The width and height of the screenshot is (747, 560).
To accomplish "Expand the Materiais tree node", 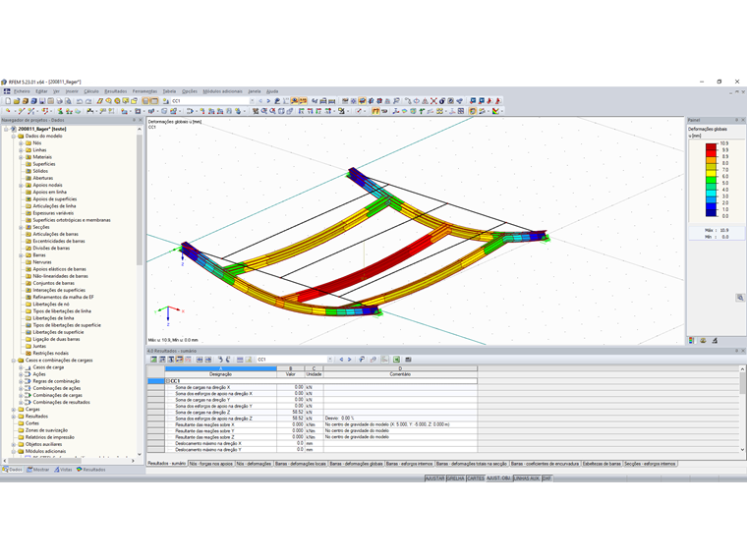I will coord(21,156).
